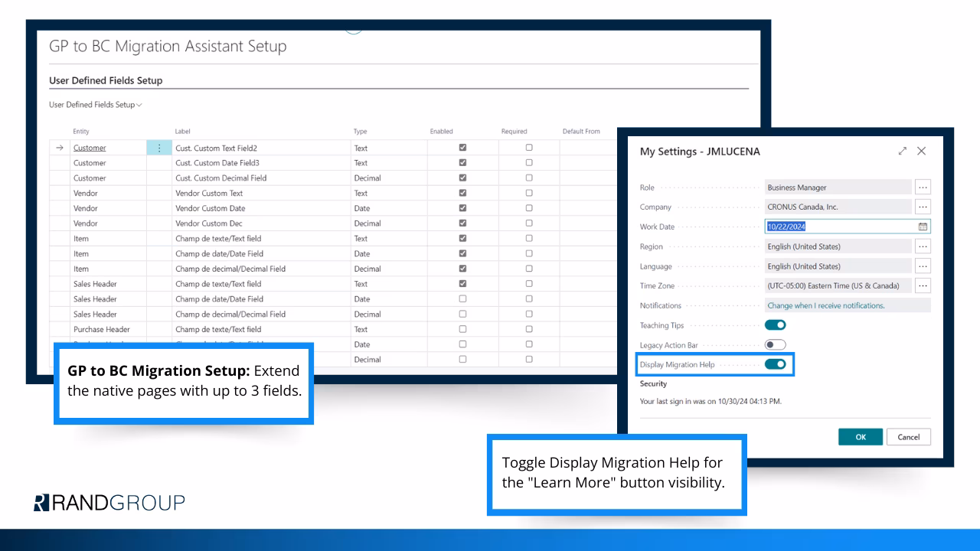Screen dimensions: 980x551
Task: Check Enabled for Purchase Header Champ de texte/Text field
Action: (x=462, y=329)
